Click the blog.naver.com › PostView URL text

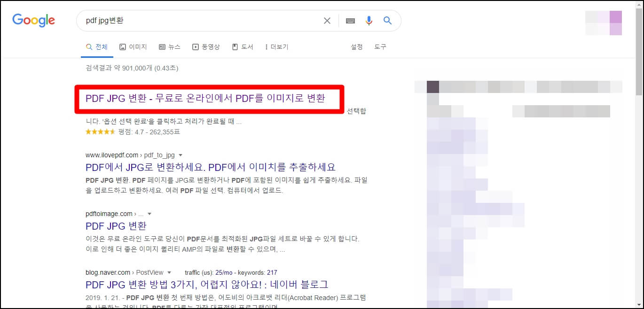(125, 272)
